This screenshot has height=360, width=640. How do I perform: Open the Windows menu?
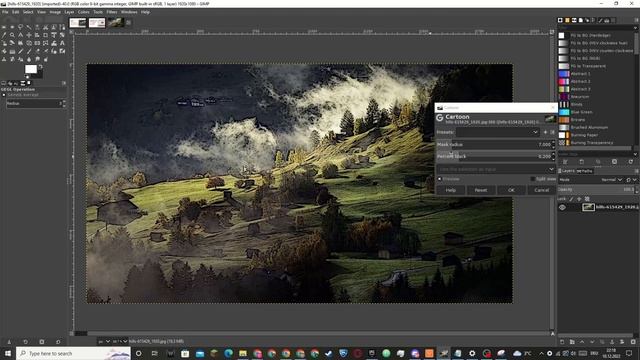129,12
